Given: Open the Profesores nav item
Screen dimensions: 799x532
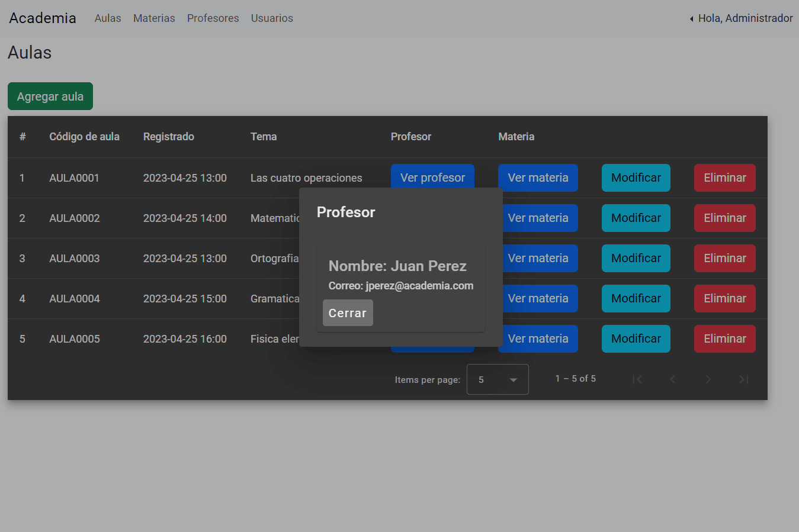Looking at the screenshot, I should (x=213, y=18).
